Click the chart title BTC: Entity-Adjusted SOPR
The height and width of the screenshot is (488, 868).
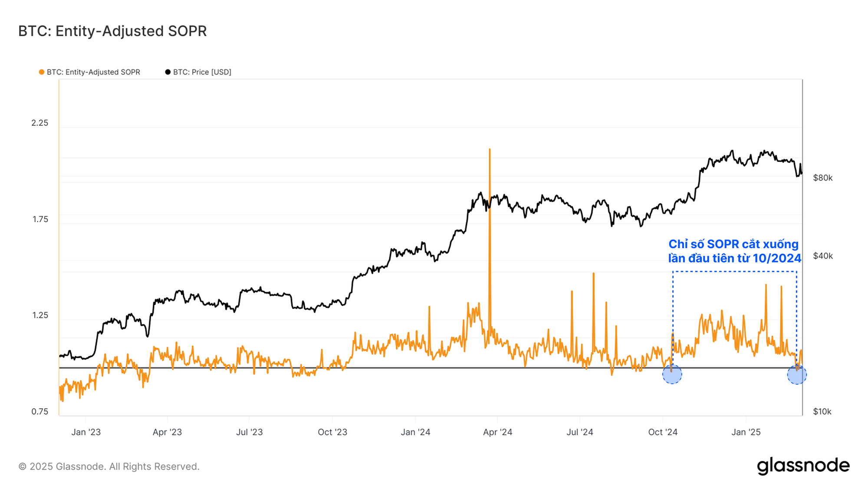coord(112,31)
